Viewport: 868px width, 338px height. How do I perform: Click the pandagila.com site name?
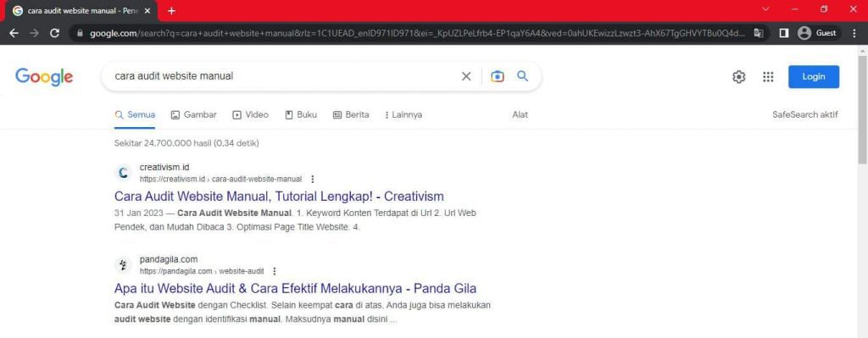coord(169,259)
